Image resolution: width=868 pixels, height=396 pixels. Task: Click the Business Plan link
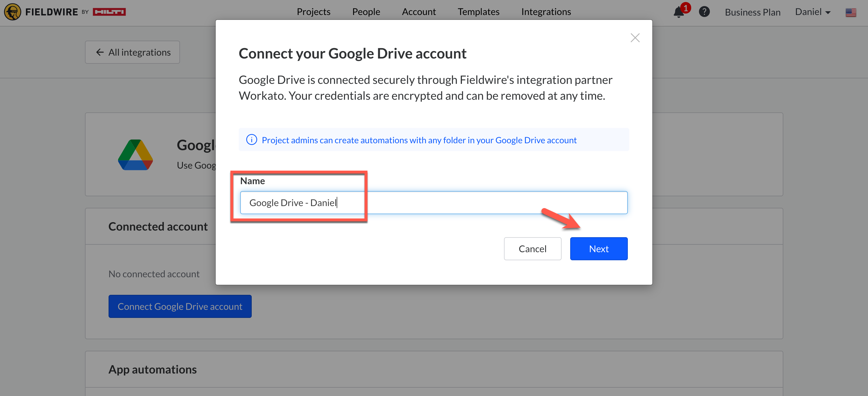(753, 12)
